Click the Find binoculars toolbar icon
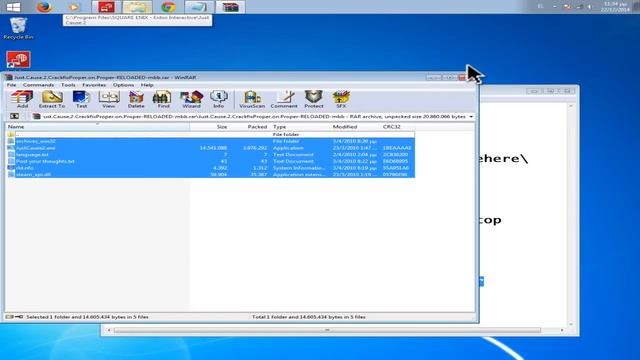 point(163,99)
